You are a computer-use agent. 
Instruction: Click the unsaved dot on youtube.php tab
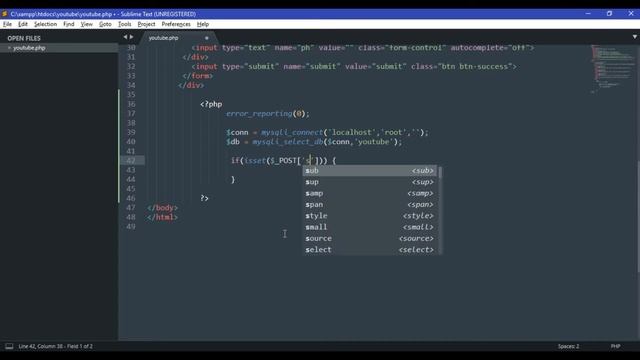coord(207,38)
